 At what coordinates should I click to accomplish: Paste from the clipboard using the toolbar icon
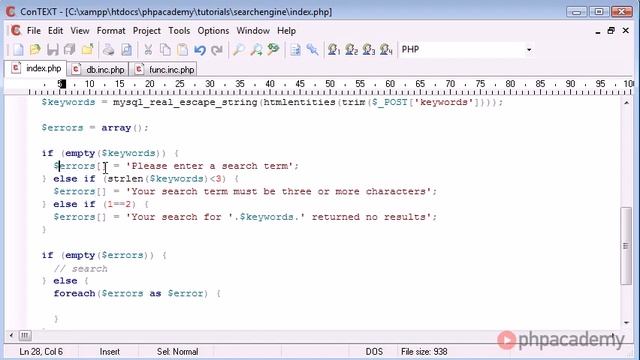click(x=182, y=50)
